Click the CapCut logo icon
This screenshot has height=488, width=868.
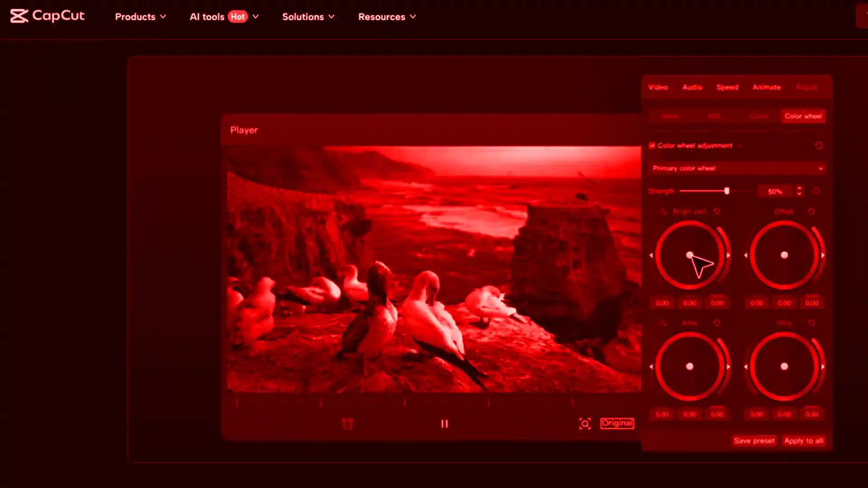click(19, 16)
